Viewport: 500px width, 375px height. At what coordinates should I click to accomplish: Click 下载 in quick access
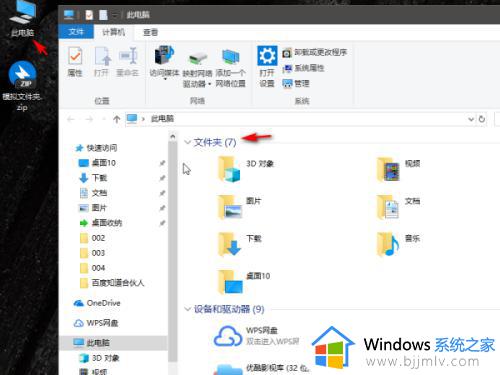pyautogui.click(x=93, y=178)
